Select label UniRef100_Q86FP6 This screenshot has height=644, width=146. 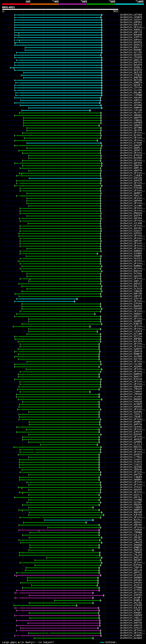(131, 118)
